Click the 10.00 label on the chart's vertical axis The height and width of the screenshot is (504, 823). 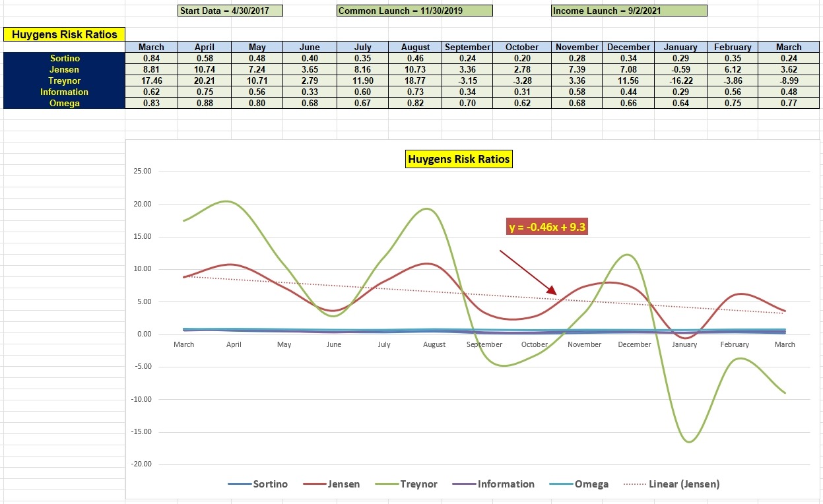pos(143,269)
